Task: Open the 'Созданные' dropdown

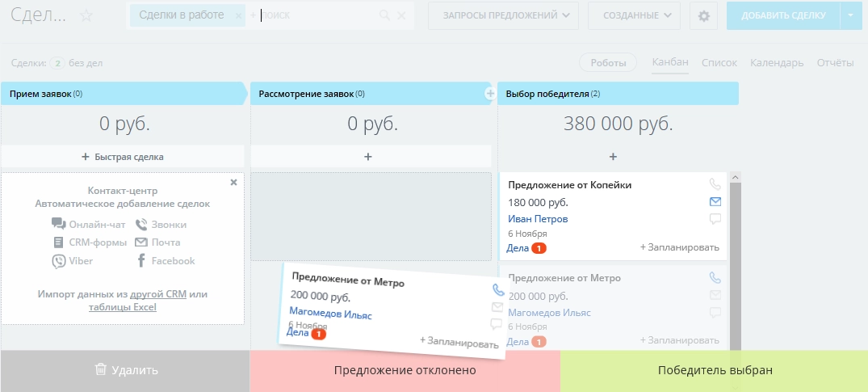Action: point(634,15)
